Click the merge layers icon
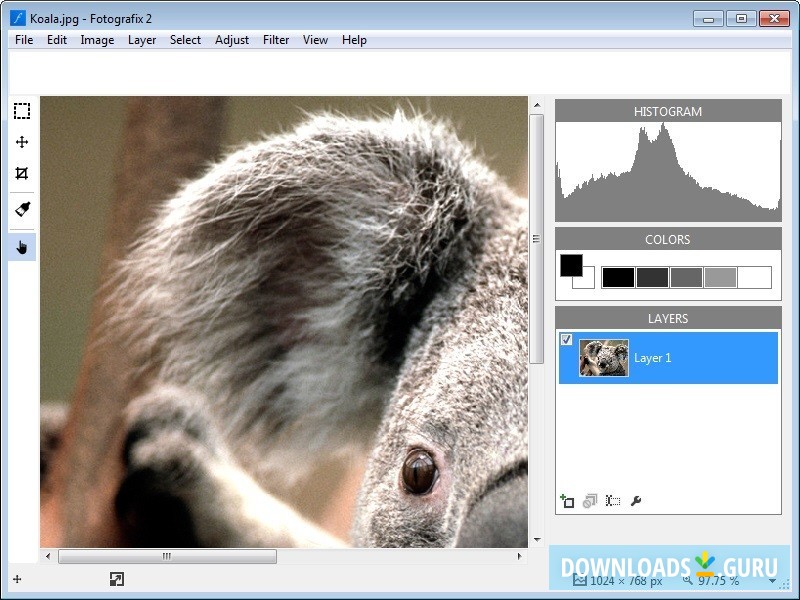800x600 pixels. click(x=589, y=500)
